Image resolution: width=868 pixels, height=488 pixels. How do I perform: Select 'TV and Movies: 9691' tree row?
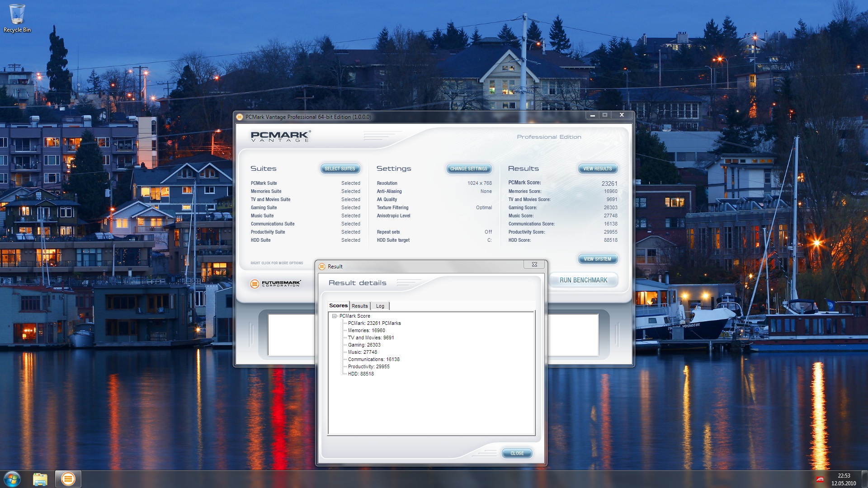click(x=371, y=338)
